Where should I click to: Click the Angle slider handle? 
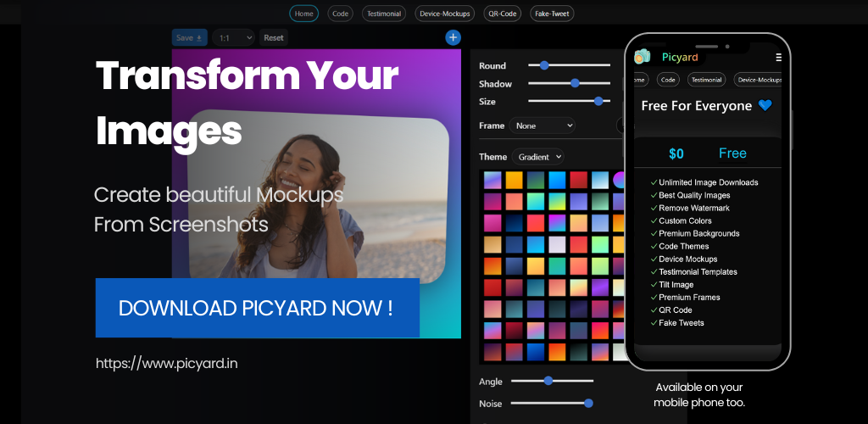[548, 381]
